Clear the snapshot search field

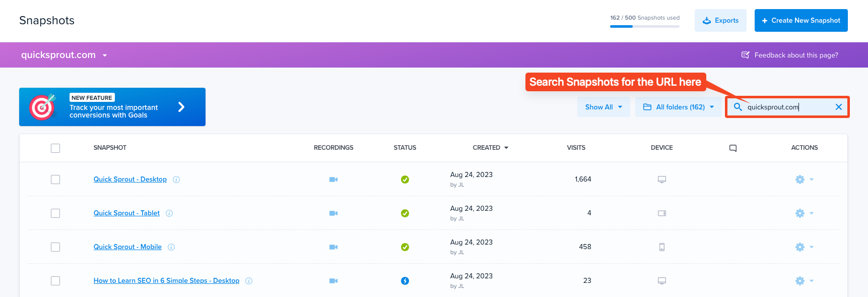(839, 107)
